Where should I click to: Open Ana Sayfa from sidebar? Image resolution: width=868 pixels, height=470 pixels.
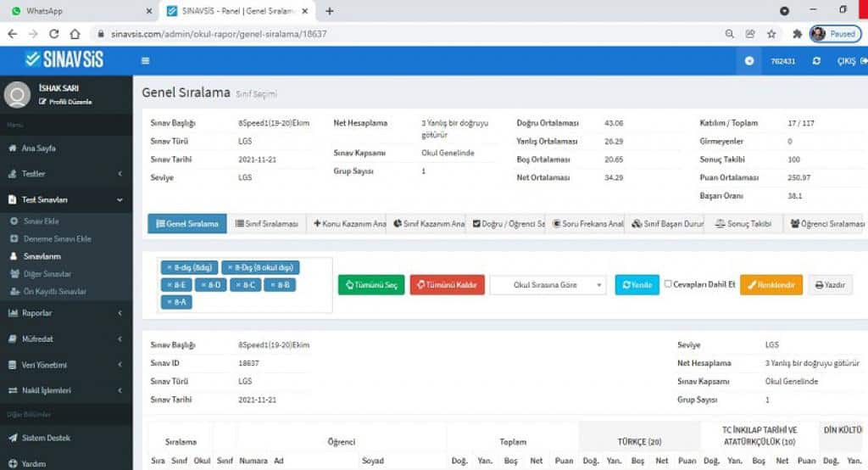pyautogui.click(x=40, y=148)
